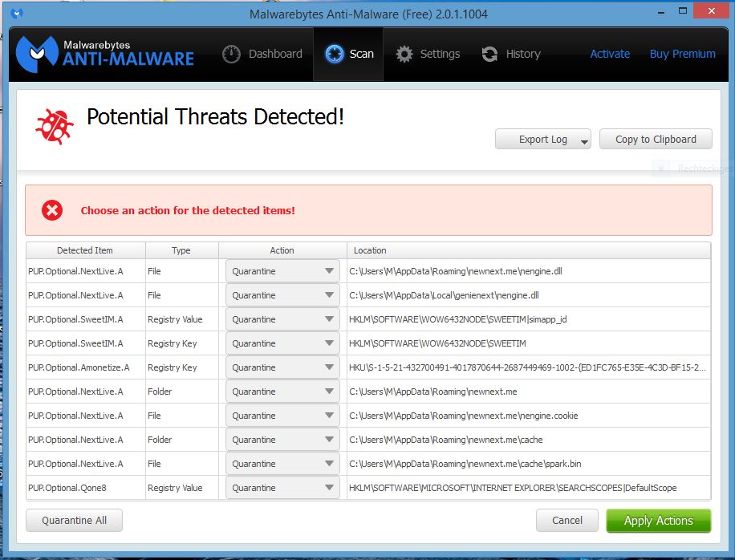Click the Export Log button
Viewport: 735px width, 560px height.
click(x=542, y=139)
